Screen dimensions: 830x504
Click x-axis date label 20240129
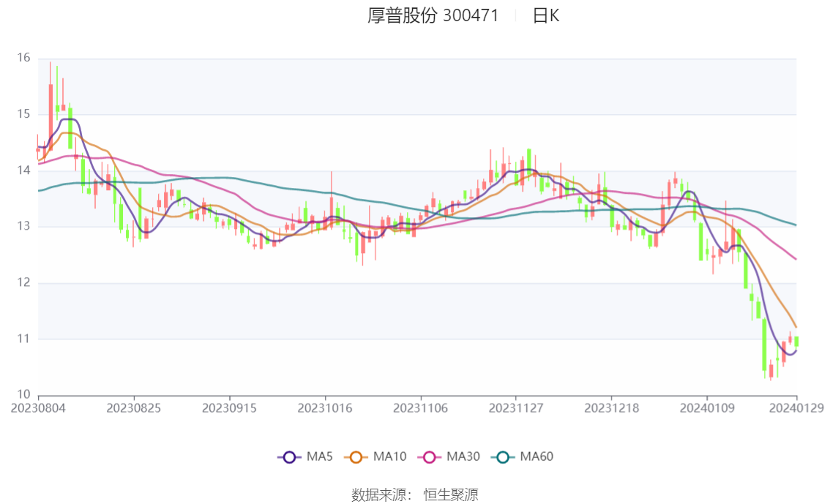796,408
